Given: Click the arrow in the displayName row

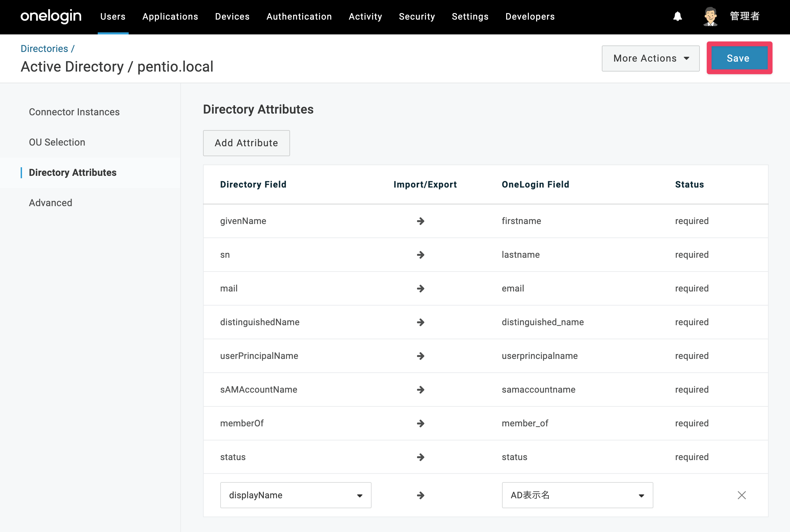Looking at the screenshot, I should point(420,495).
